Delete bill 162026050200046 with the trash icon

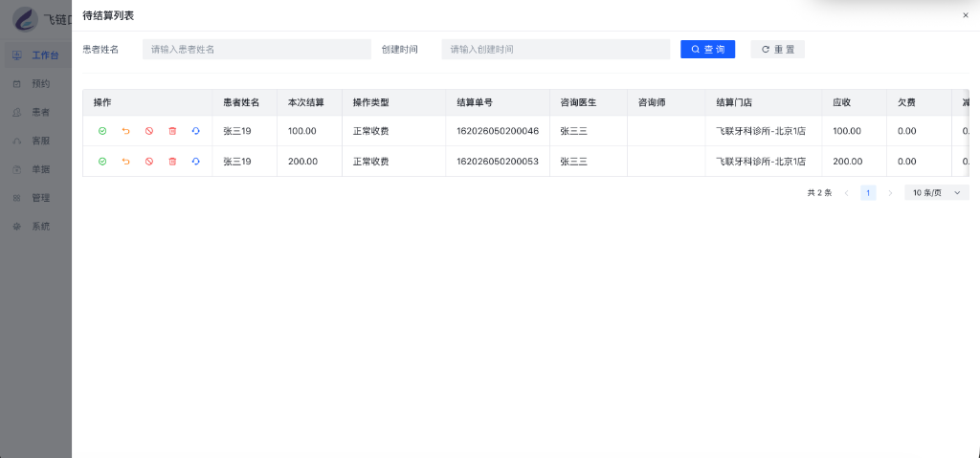tap(172, 131)
